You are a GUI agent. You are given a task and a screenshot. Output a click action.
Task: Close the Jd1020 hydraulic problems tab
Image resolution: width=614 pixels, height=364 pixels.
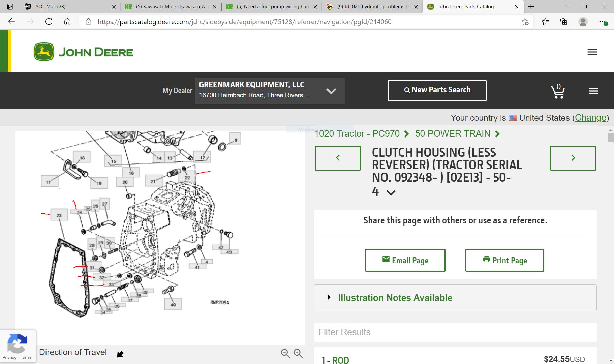click(x=416, y=6)
